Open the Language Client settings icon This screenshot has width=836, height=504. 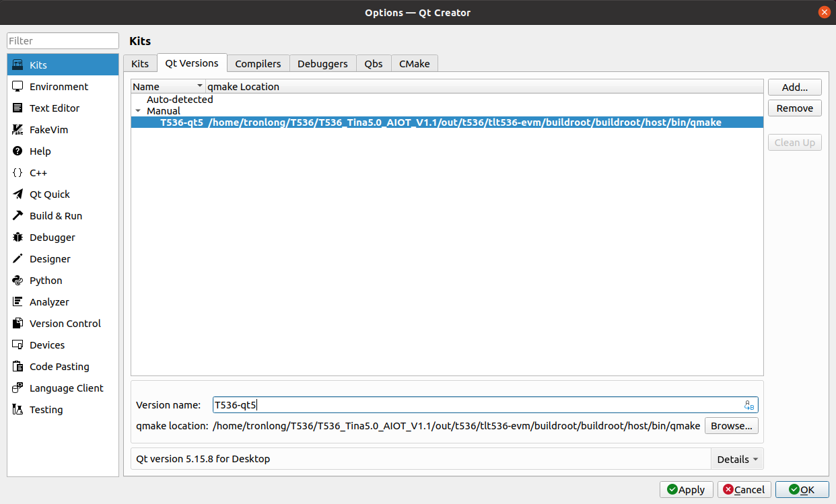(x=18, y=388)
